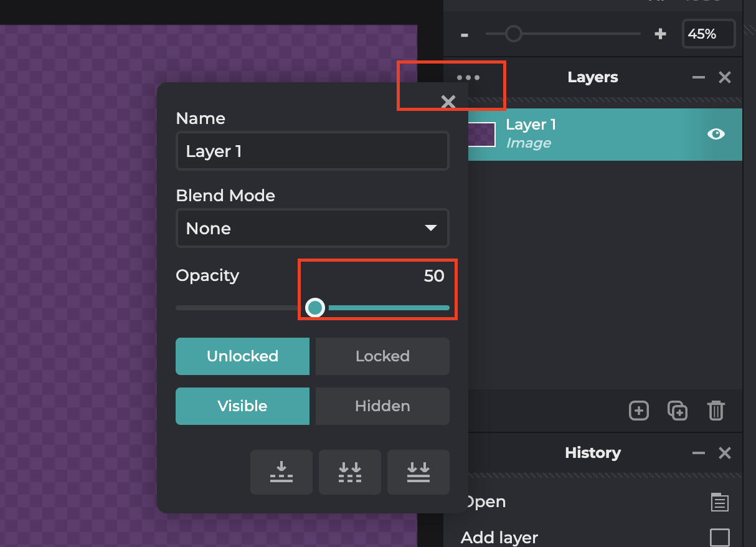Set layer state to Locked
Image resolution: width=756 pixels, height=547 pixels.
tap(382, 356)
